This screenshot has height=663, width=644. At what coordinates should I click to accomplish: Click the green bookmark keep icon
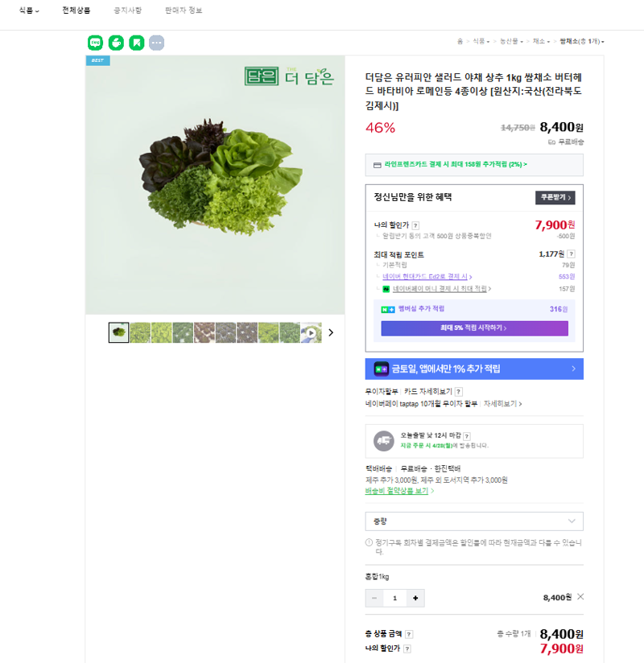[137, 43]
